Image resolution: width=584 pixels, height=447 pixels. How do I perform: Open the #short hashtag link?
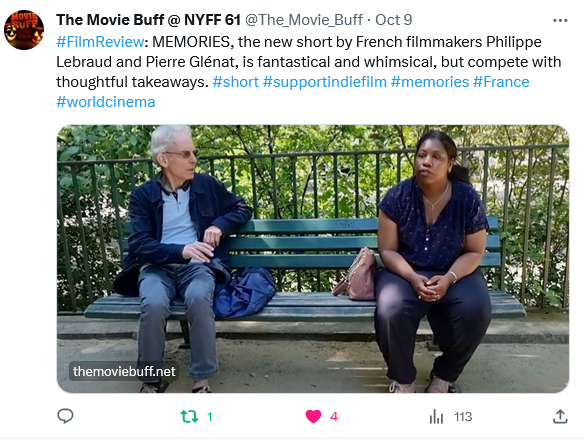pos(235,82)
